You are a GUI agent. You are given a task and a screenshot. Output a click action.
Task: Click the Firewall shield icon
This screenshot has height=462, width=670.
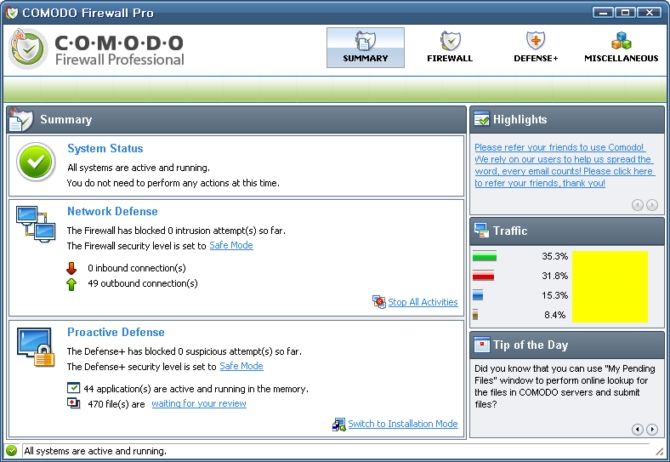[450, 41]
